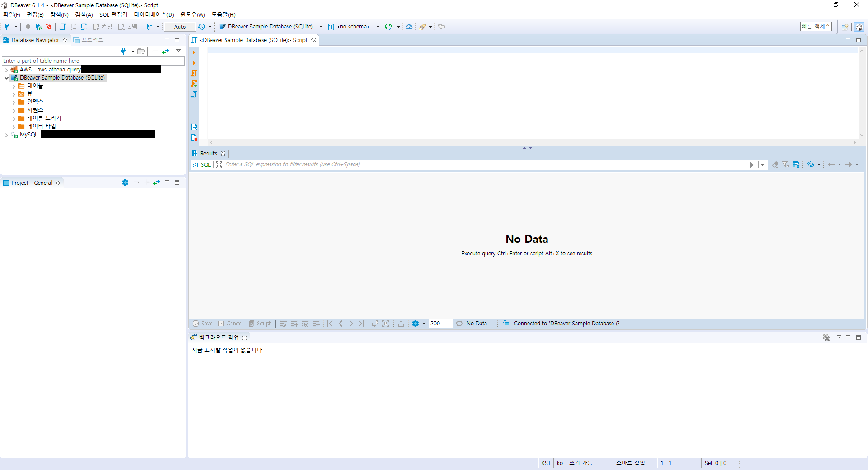Click the table name filter field
Screen dimensions: 868x470
tap(93, 61)
